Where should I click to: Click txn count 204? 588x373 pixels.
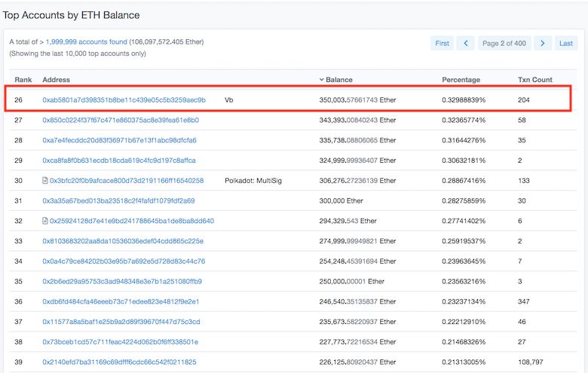(523, 100)
